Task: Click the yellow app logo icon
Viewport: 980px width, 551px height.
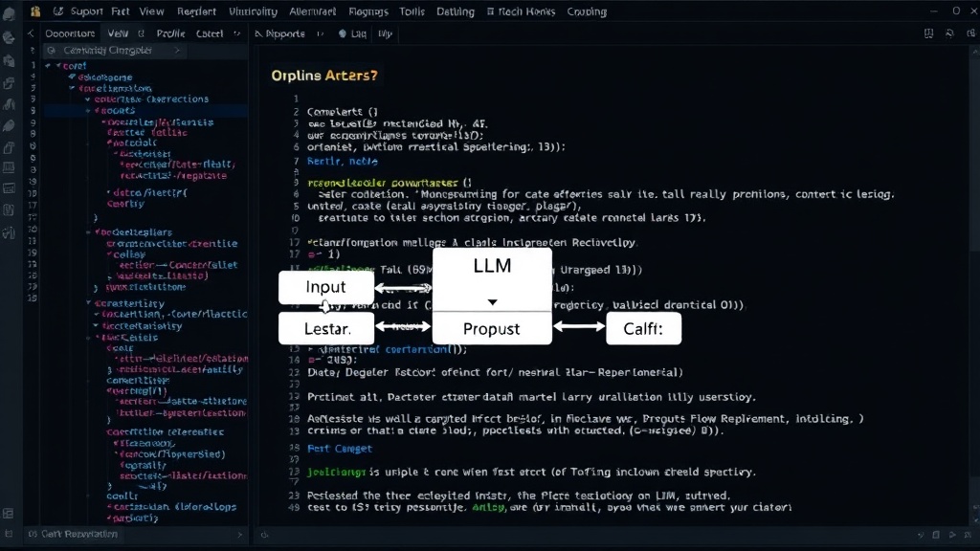Action: click(x=35, y=11)
